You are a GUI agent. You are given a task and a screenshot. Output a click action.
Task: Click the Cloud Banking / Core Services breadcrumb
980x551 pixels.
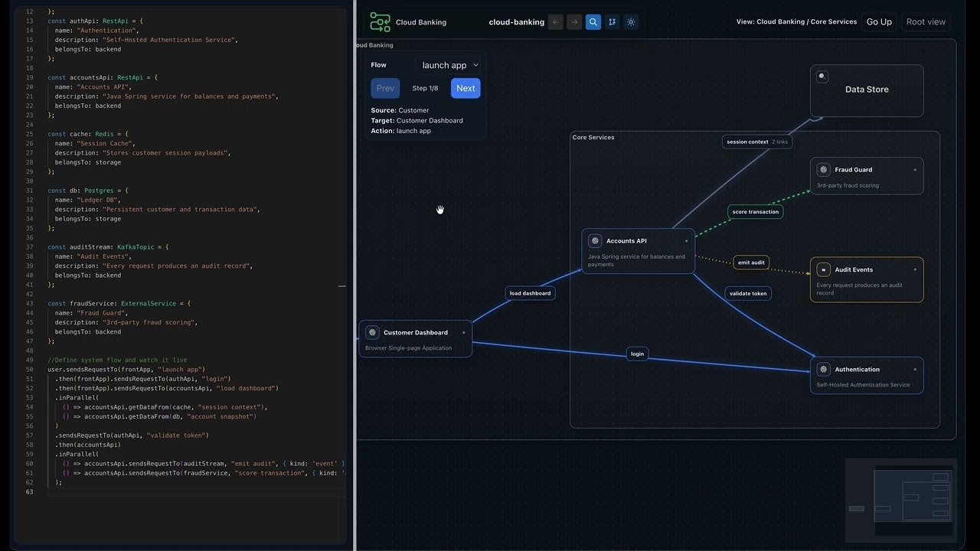click(x=796, y=21)
